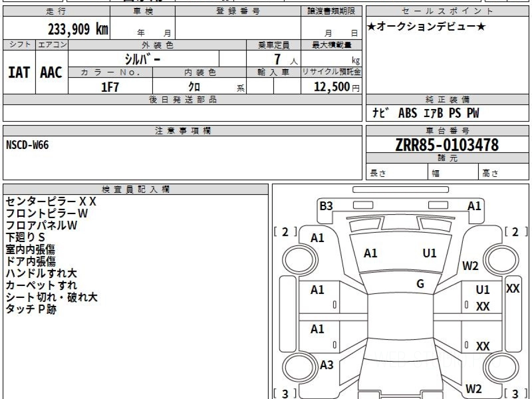Select the seating capacity 7 人

tap(285, 59)
